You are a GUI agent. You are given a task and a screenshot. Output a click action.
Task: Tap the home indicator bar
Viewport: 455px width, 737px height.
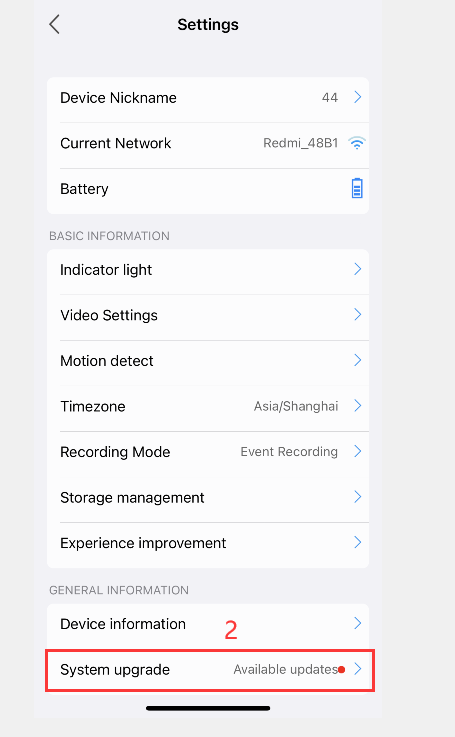(x=208, y=708)
